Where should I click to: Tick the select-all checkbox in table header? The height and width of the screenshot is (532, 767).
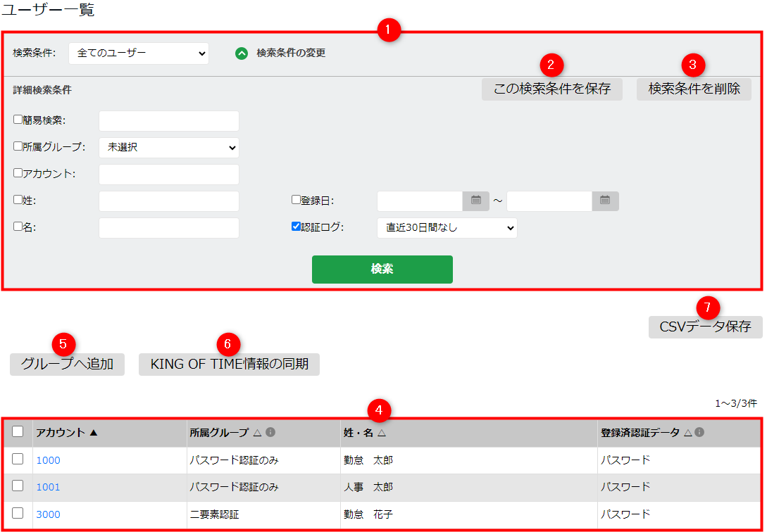18,431
